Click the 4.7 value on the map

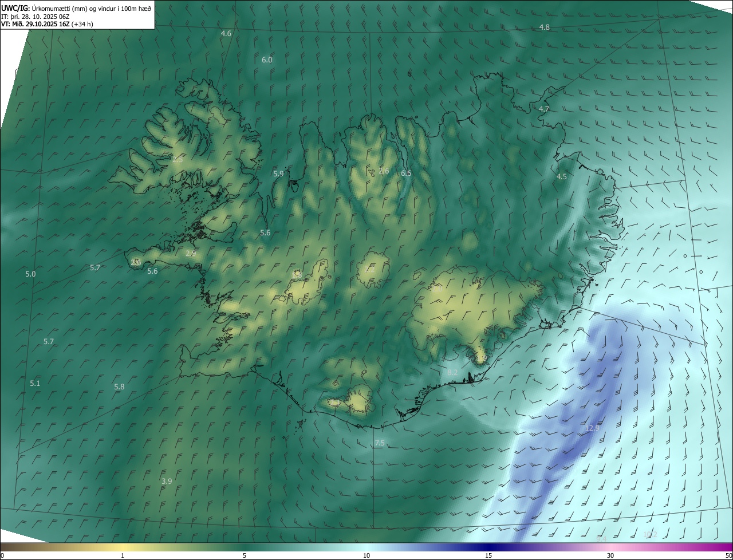click(544, 109)
